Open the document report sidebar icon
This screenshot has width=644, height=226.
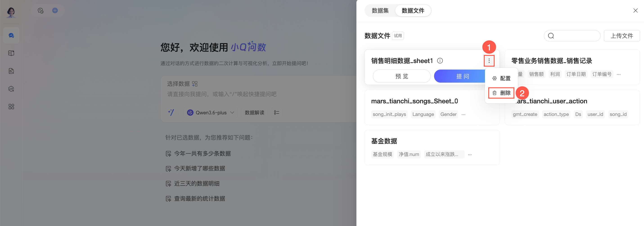(11, 71)
